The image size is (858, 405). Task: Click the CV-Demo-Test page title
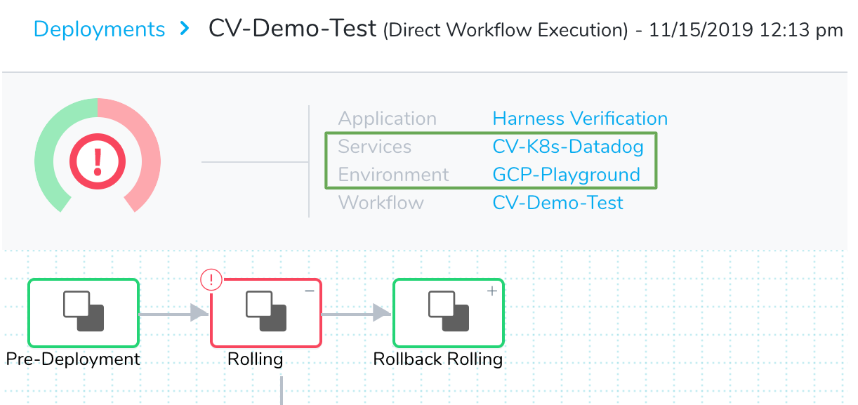point(292,28)
